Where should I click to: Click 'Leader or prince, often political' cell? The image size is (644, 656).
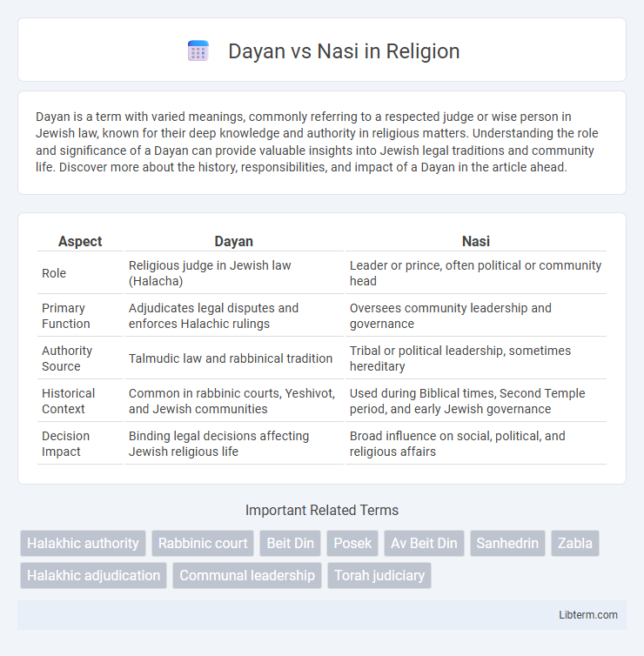476,273
